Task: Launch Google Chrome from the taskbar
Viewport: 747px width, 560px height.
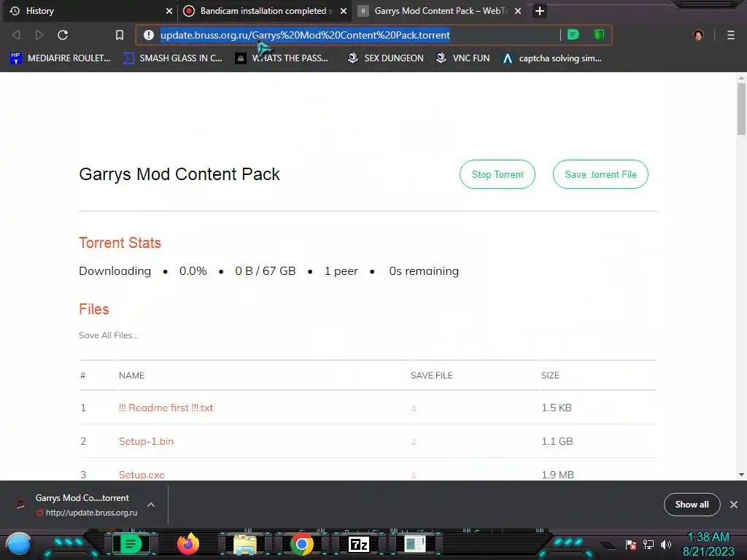Action: click(302, 544)
